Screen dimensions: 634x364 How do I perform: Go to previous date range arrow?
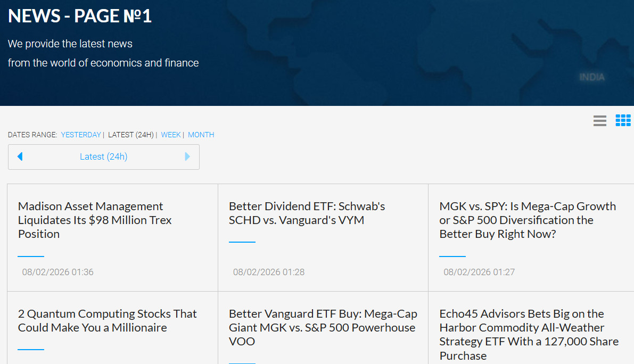(20, 156)
